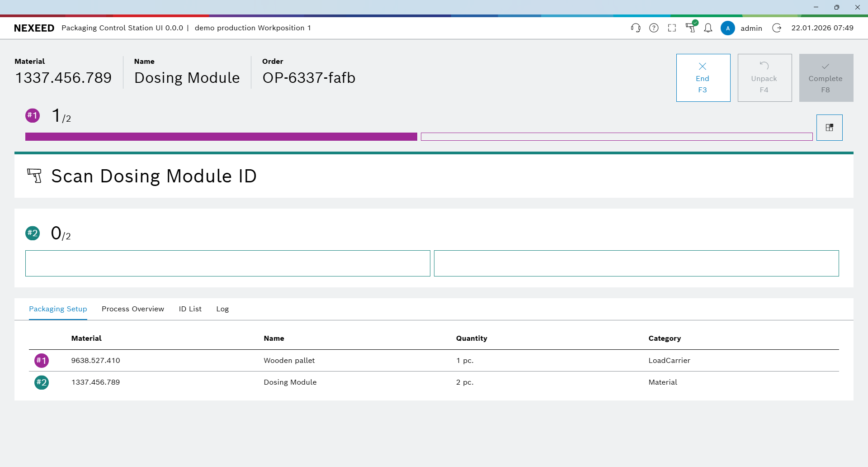This screenshot has height=467, width=868.
Task: Click the headset support icon
Action: (636, 28)
